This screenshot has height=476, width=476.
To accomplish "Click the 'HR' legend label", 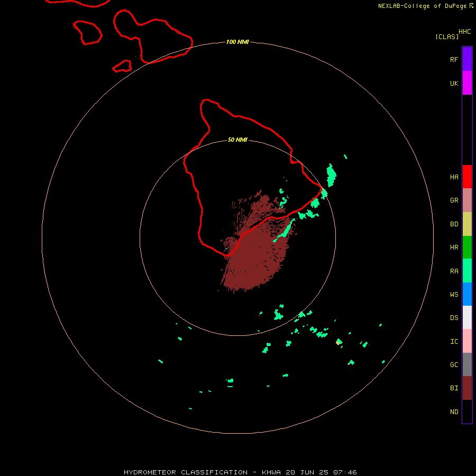I will pos(454,248).
